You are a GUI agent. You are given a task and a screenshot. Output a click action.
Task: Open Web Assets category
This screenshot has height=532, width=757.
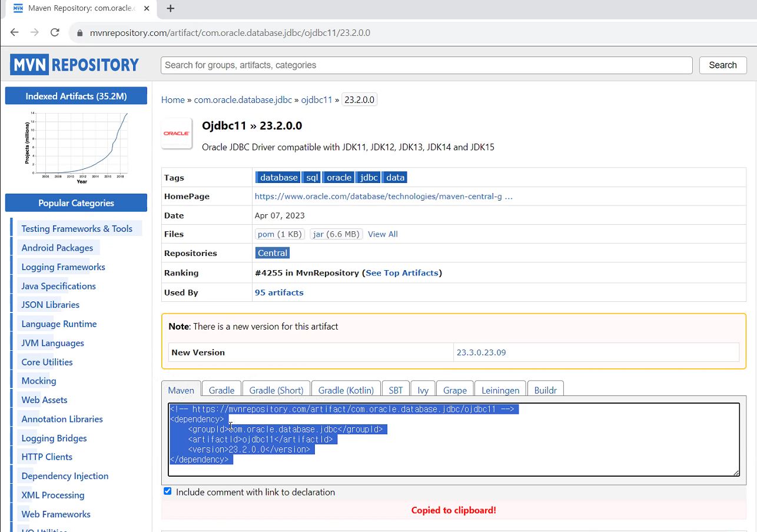click(45, 400)
